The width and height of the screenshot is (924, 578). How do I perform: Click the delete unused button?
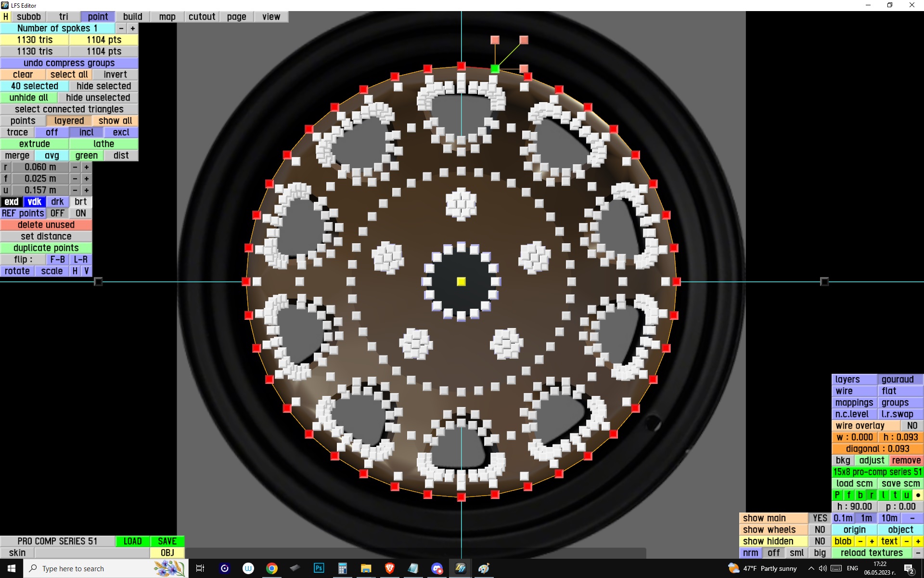[46, 225]
